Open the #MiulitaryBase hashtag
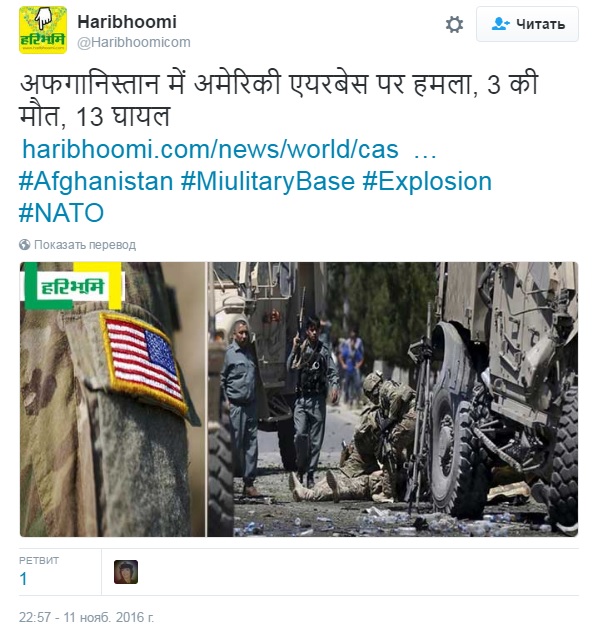Screen dimensions: 602x626 tap(267, 181)
